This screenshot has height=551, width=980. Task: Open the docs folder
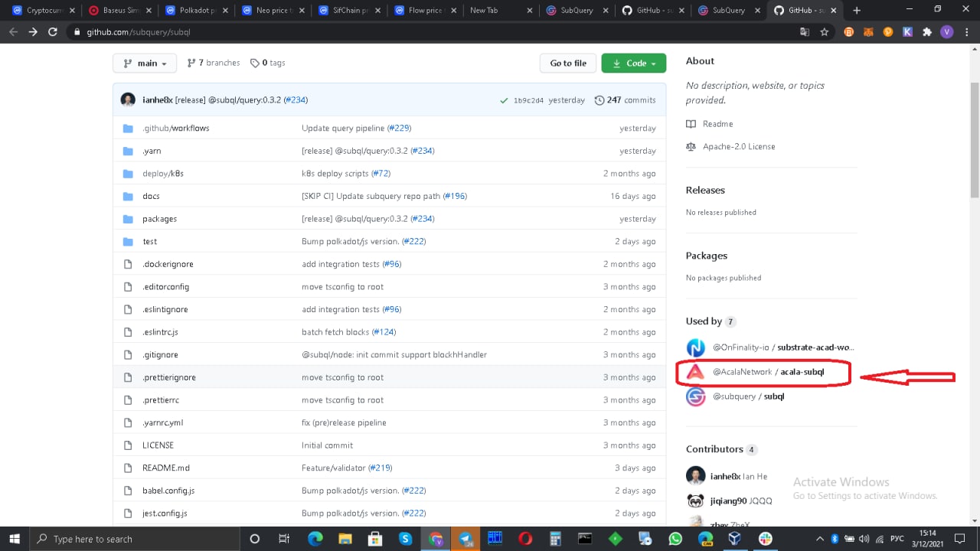pyautogui.click(x=151, y=196)
